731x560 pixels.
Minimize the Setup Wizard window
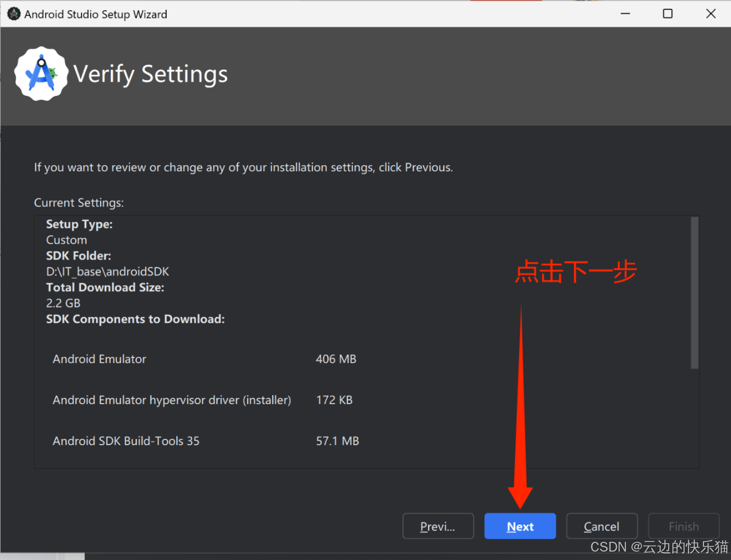[625, 13]
